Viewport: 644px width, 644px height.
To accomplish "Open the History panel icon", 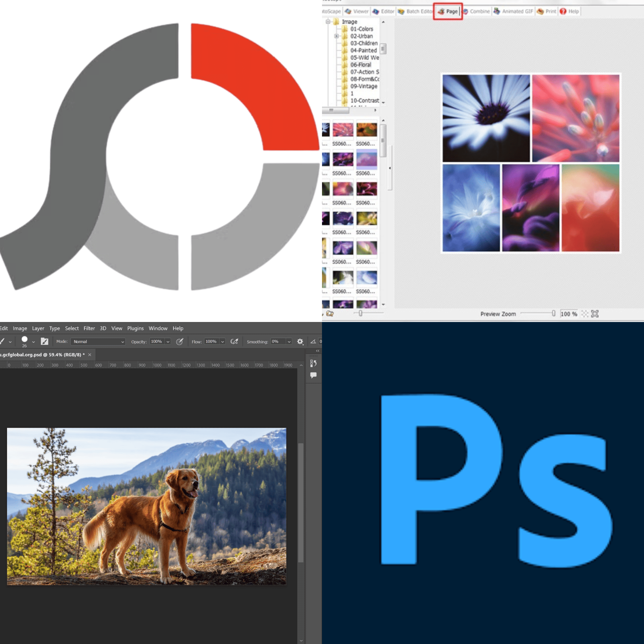I will pyautogui.click(x=313, y=363).
